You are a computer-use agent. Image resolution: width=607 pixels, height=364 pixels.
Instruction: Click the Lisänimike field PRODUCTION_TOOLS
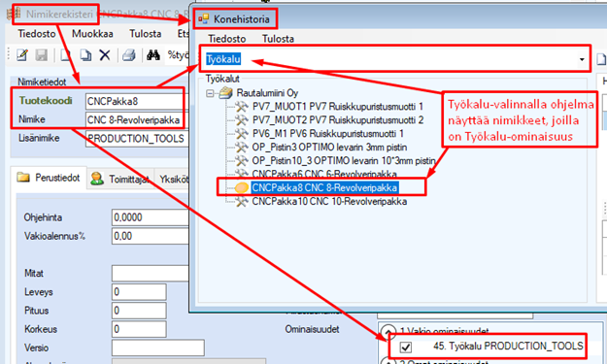point(136,139)
